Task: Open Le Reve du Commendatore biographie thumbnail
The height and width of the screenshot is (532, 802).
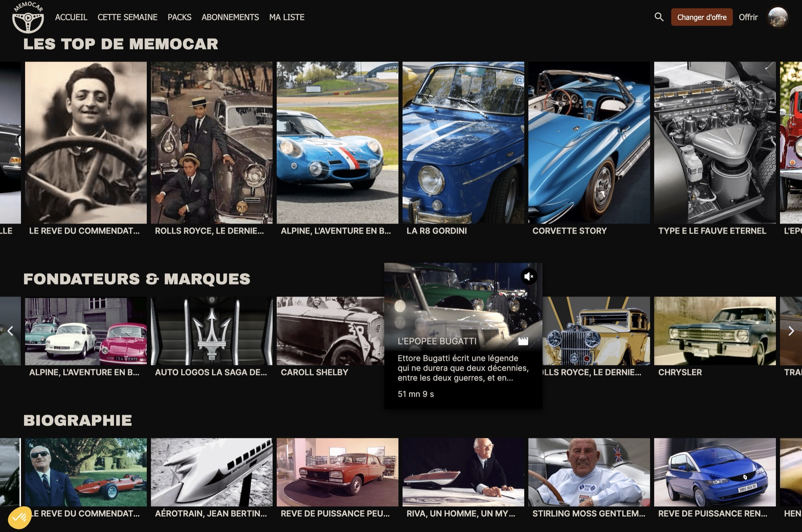Action: (86, 472)
